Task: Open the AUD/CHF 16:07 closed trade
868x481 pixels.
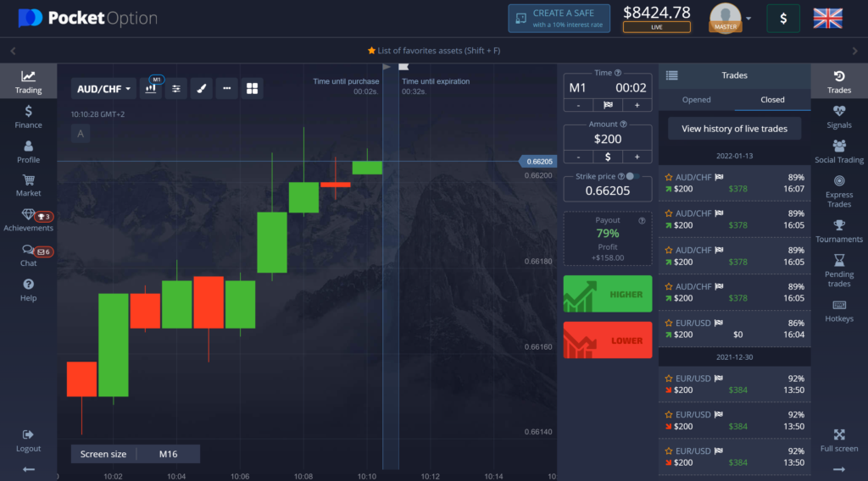Action: (734, 183)
